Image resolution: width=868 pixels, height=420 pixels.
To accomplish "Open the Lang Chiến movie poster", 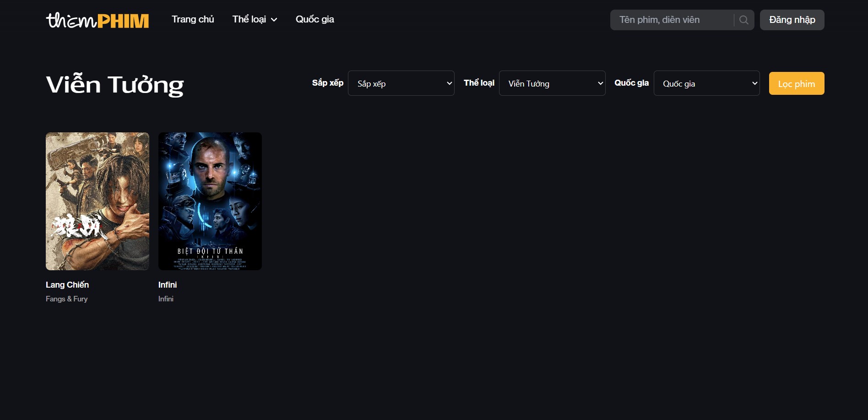I will [x=98, y=201].
